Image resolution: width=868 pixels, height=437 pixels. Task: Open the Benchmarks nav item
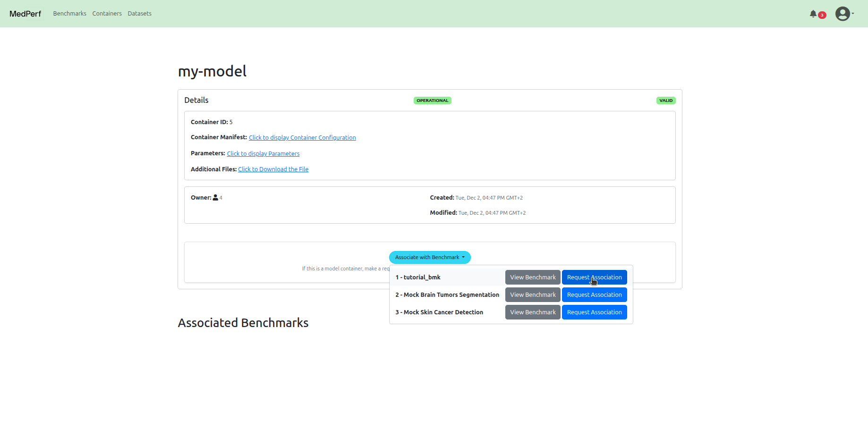tap(69, 14)
